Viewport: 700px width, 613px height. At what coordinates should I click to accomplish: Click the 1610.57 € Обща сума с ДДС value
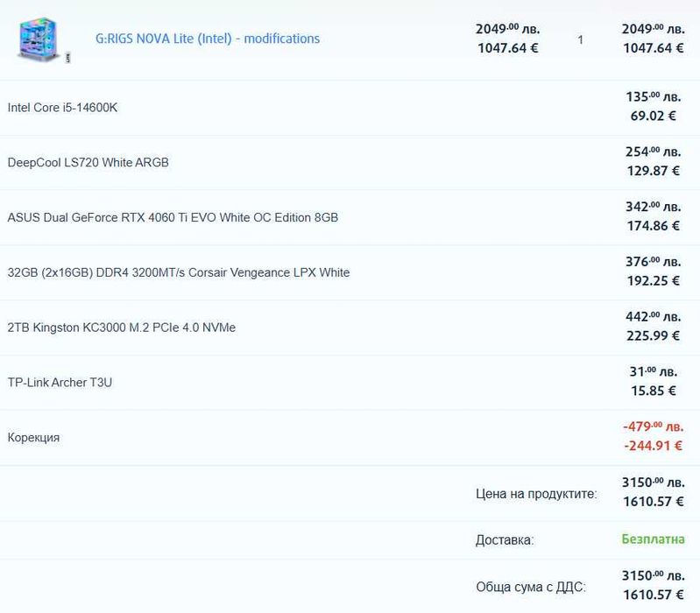coord(653,595)
